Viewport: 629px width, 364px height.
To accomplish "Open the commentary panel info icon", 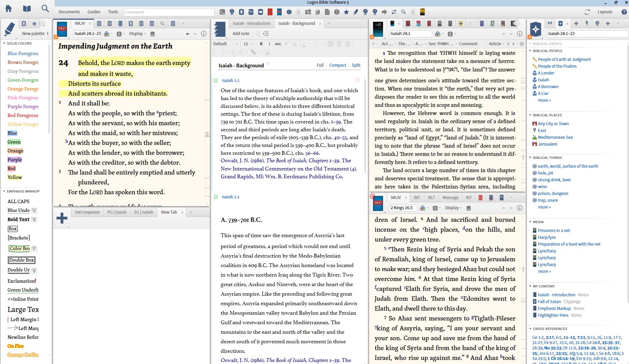I will click(x=520, y=34).
